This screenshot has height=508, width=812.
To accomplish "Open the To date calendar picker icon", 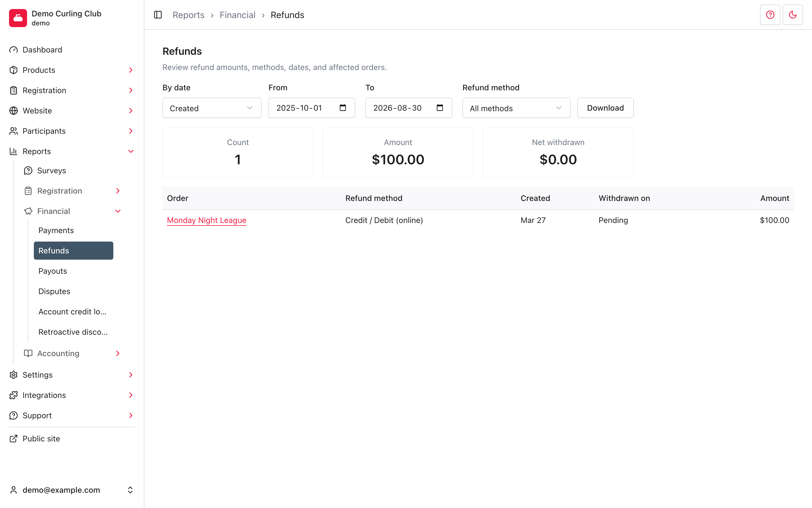I will 440,108.
